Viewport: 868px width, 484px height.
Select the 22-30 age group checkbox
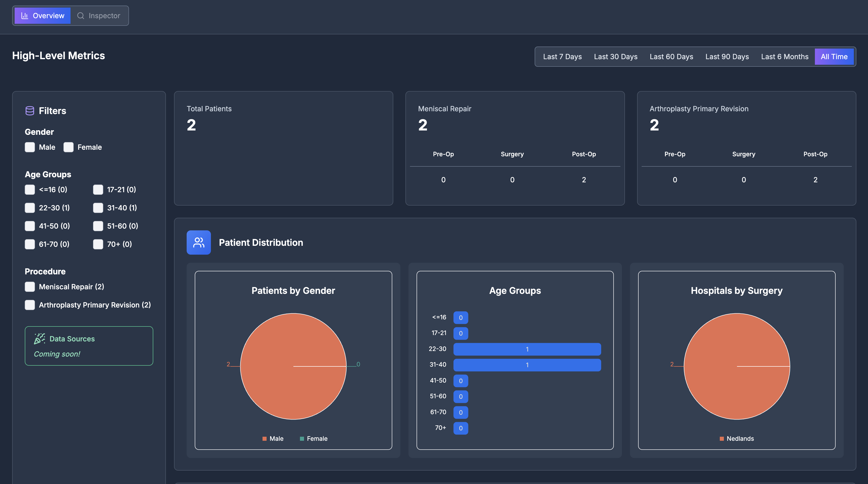pyautogui.click(x=30, y=208)
